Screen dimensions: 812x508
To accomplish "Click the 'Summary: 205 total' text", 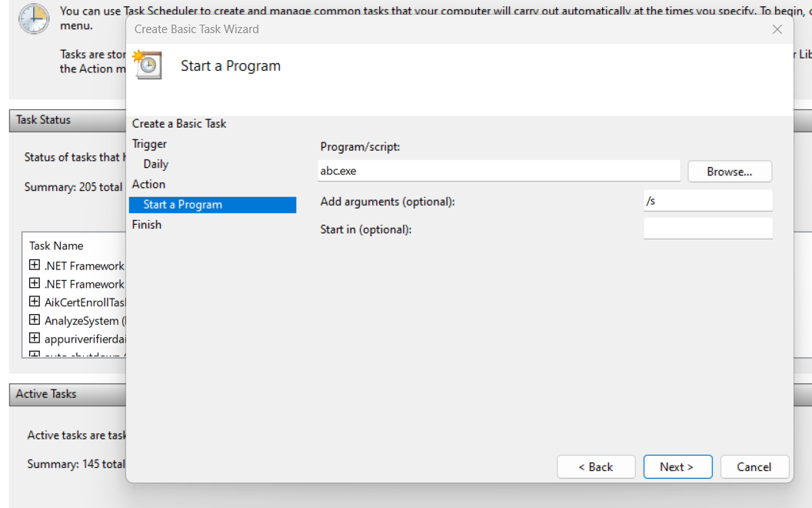I will [x=74, y=187].
